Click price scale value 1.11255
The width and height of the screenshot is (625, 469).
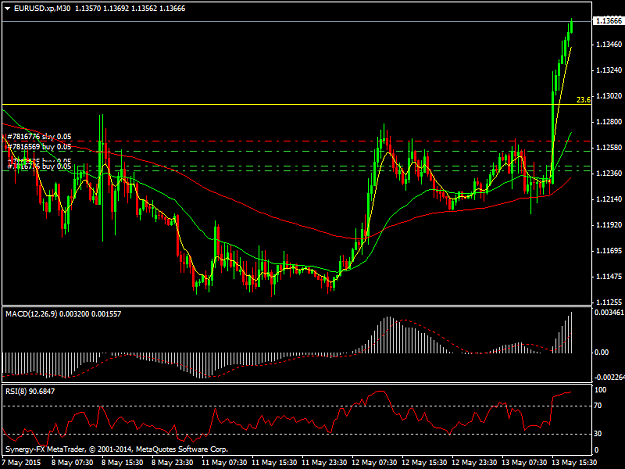pos(609,302)
